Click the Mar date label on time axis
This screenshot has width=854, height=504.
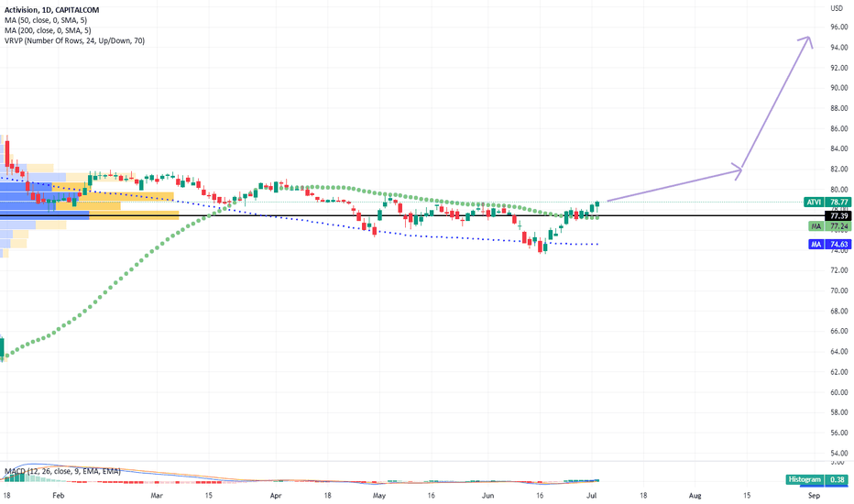tap(157, 495)
